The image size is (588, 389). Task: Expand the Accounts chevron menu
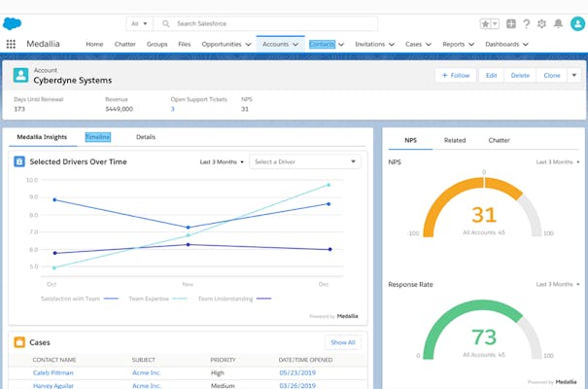pyautogui.click(x=295, y=45)
